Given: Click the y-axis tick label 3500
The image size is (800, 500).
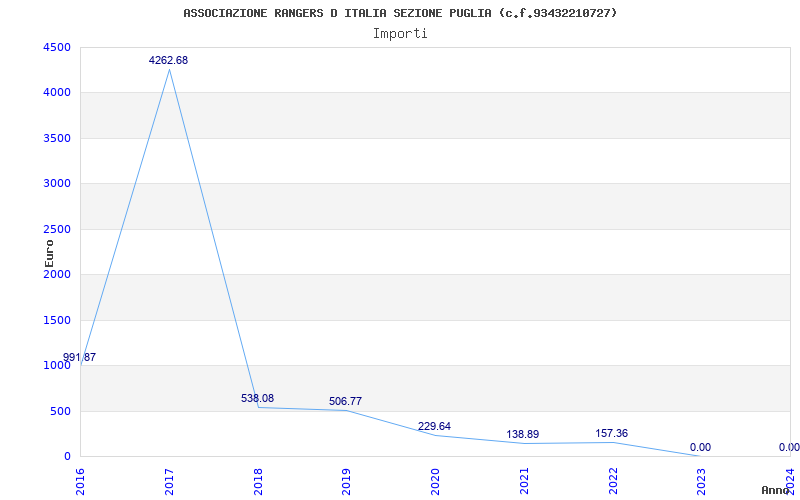Looking at the screenshot, I should pos(57,138).
